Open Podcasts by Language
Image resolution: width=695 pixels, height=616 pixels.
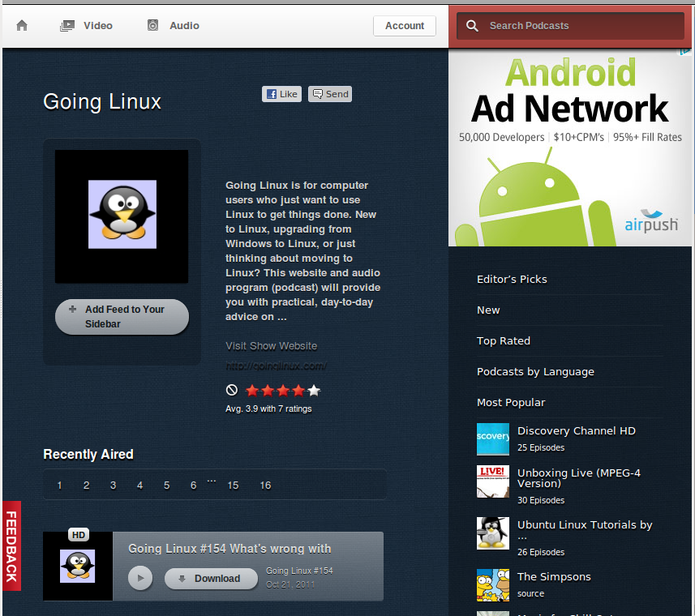click(x=535, y=371)
